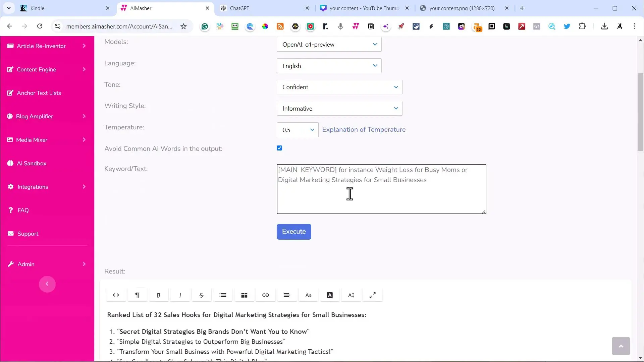Viewport: 644px width, 362px height.
Task: Click the hook "Secret Digital Strategies Big Brands Don't Want You to Know"
Action: (x=213, y=331)
